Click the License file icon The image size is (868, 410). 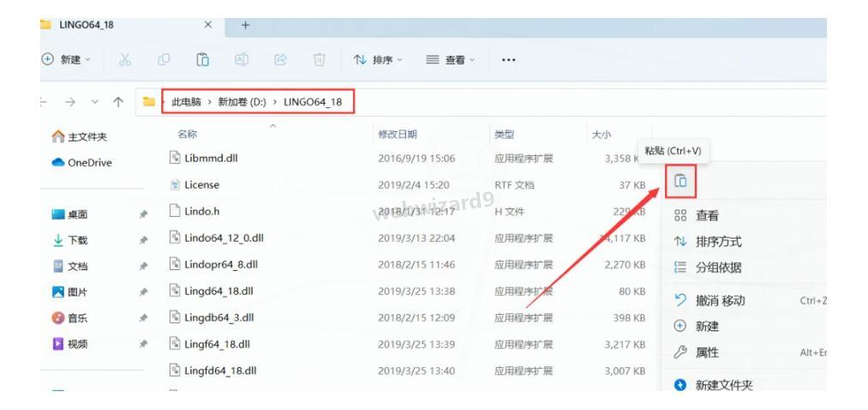click(x=175, y=184)
